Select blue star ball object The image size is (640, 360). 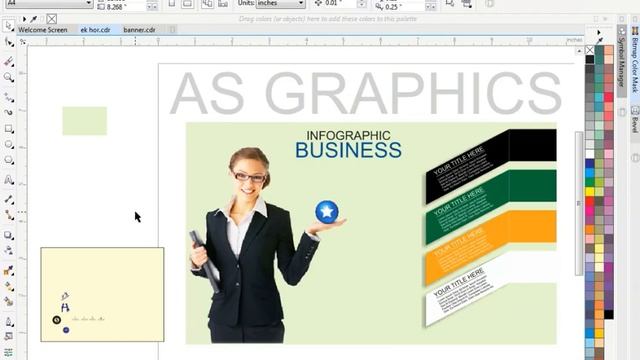point(327,212)
